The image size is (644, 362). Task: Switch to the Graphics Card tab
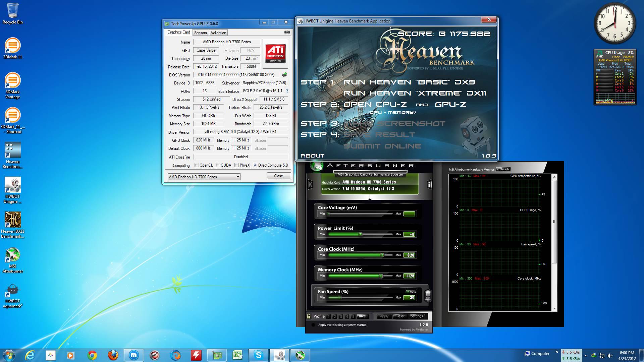click(x=179, y=32)
